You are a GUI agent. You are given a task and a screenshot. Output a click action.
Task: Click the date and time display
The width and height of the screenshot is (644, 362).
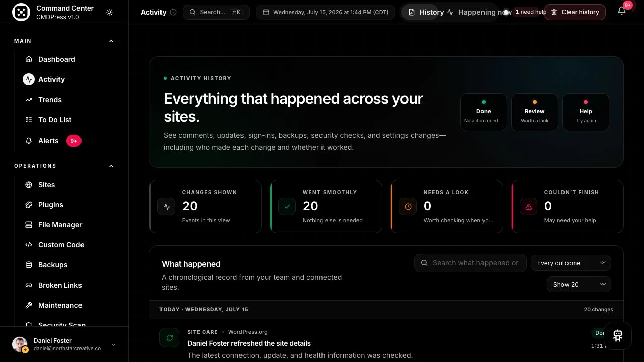point(326,12)
